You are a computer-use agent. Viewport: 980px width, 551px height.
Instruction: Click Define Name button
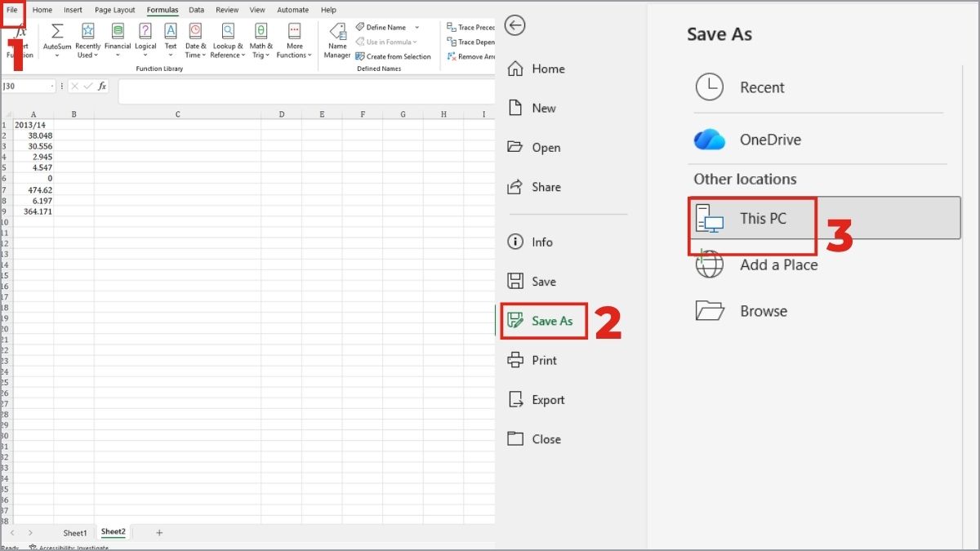(381, 28)
